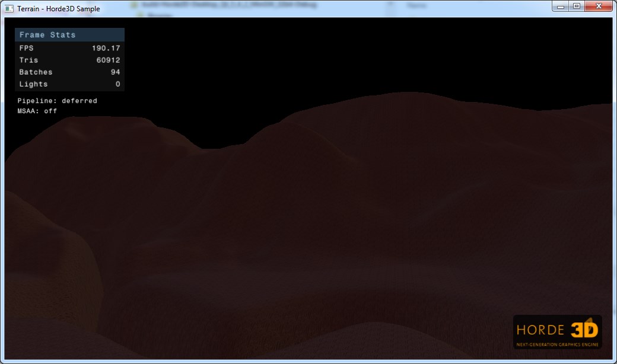The width and height of the screenshot is (617, 364).
Task: Click the Lights label in Frame Stats
Action: [x=33, y=84]
